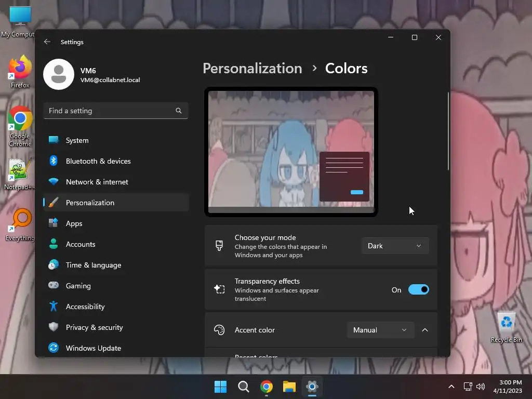This screenshot has height=399, width=532.
Task: Click the Accounts person icon
Action: click(x=54, y=244)
